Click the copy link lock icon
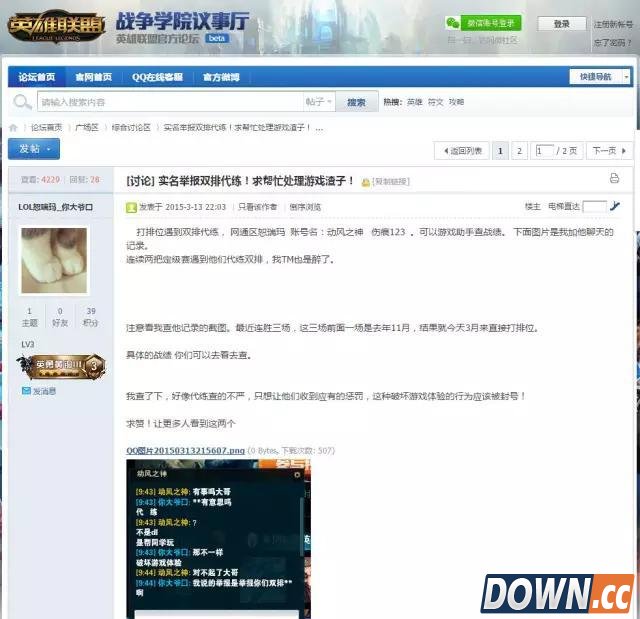Screen dimensions: 640x619 pos(365,182)
